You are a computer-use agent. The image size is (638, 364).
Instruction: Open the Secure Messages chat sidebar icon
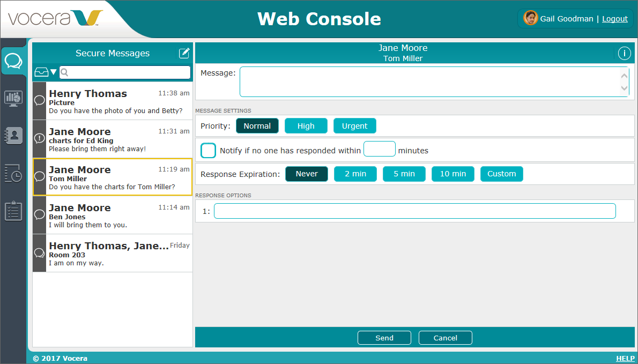coord(13,62)
